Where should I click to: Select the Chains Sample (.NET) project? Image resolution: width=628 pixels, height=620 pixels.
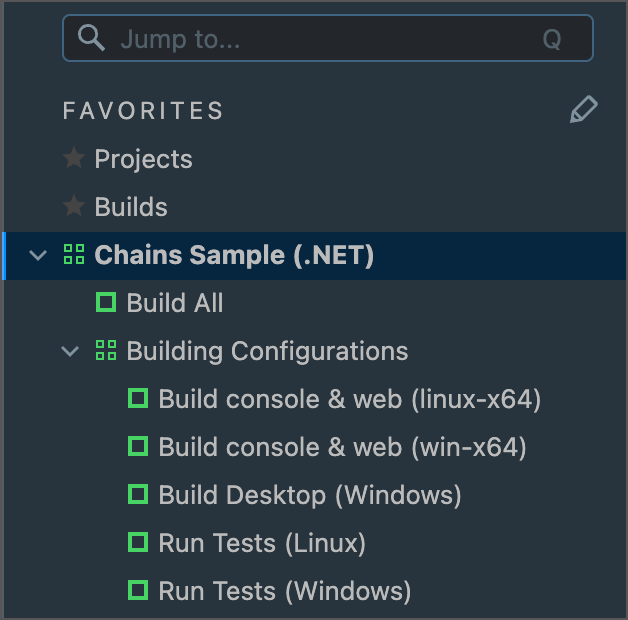click(234, 255)
